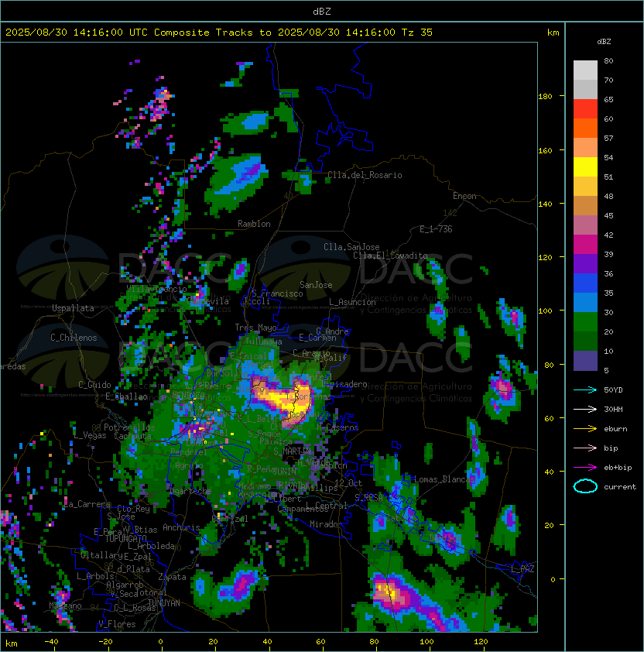This screenshot has width=644, height=652.
Task: Click the 'TUNUYAN' place label
Action: coord(164,603)
